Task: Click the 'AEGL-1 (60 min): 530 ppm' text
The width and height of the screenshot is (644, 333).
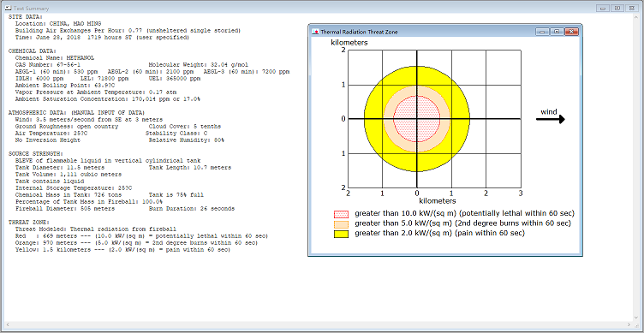Action: [x=57, y=72]
